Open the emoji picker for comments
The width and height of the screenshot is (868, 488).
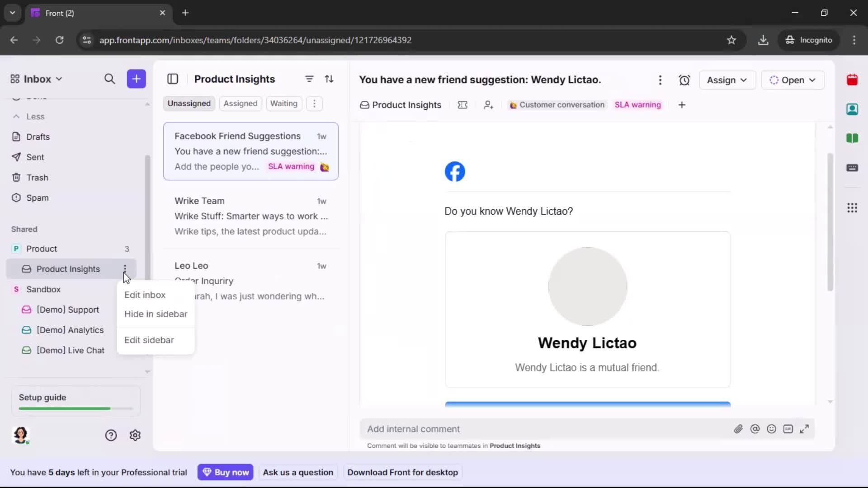click(x=772, y=429)
